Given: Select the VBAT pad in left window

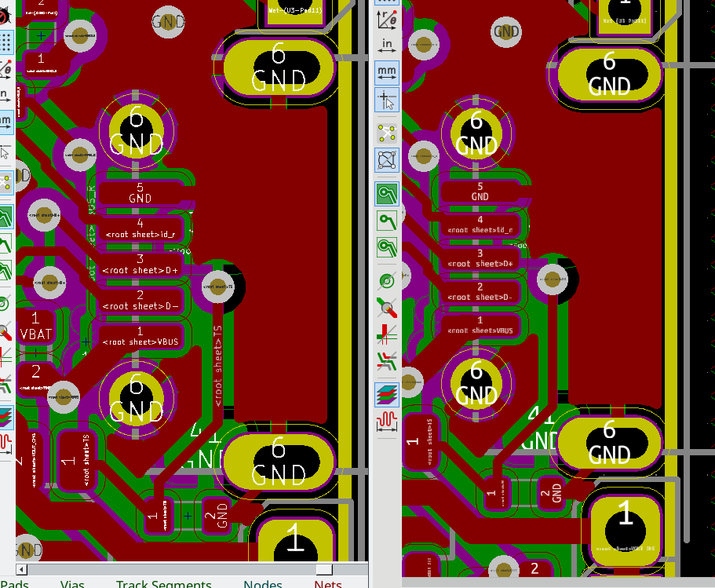Looking at the screenshot, I should (x=36, y=327).
